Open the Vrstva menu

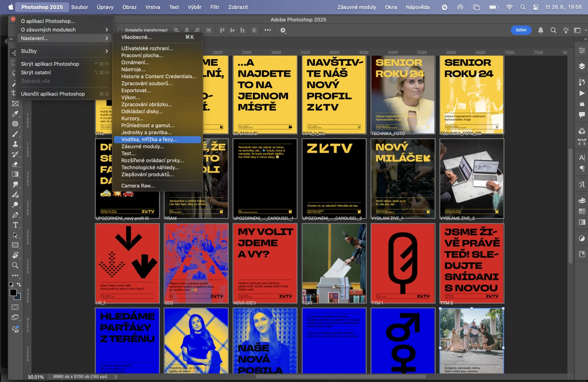pos(153,7)
